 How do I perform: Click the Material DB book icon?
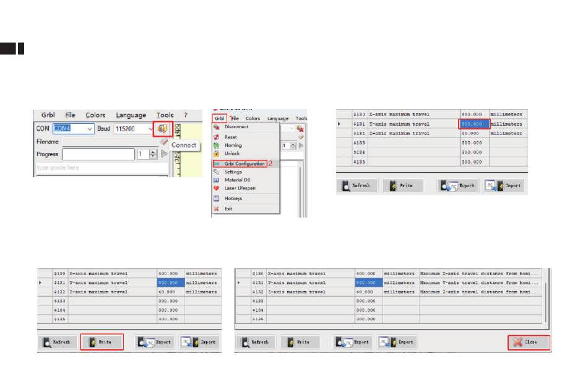[217, 180]
